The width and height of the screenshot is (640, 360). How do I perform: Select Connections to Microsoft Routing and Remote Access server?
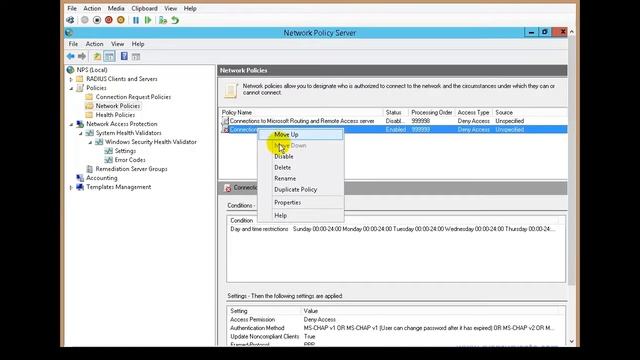point(302,121)
